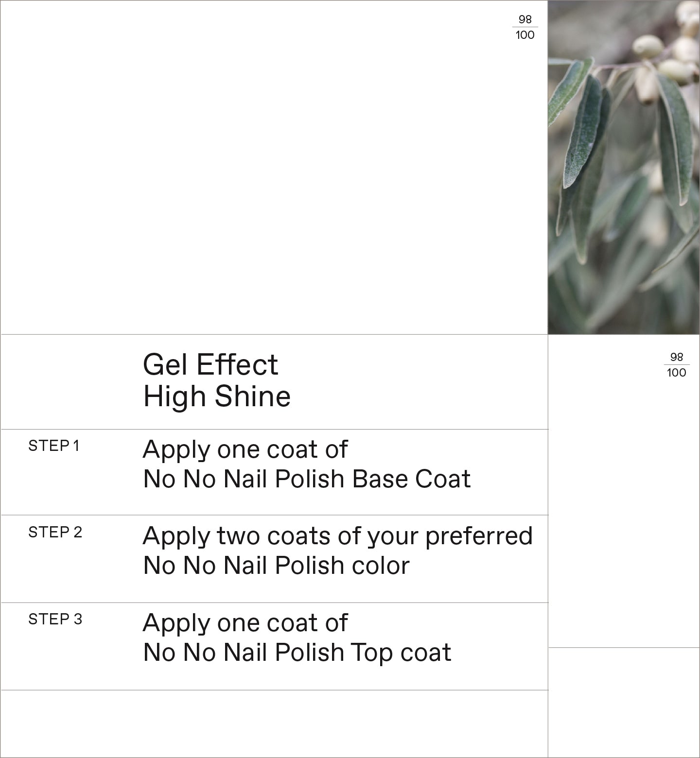Viewport: 700px width, 758px height.
Task: Click "Apply one coat of" beside STEP 1
Action: click(245, 449)
